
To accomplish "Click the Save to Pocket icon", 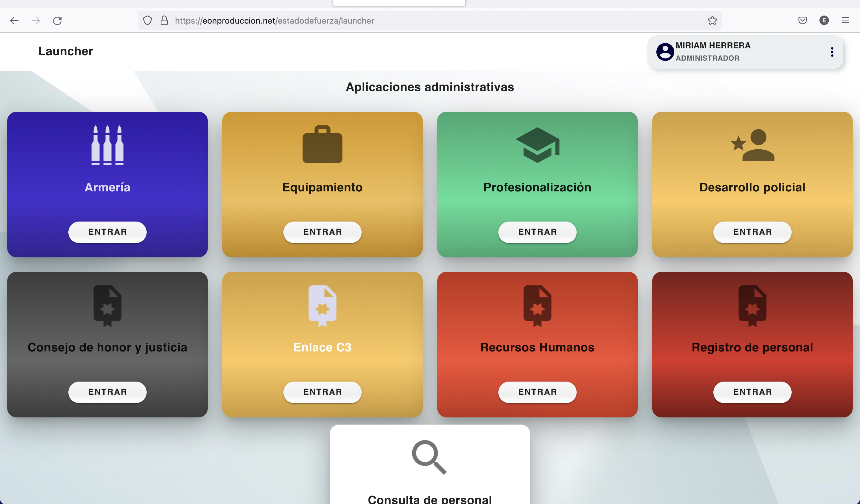I will 803,21.
